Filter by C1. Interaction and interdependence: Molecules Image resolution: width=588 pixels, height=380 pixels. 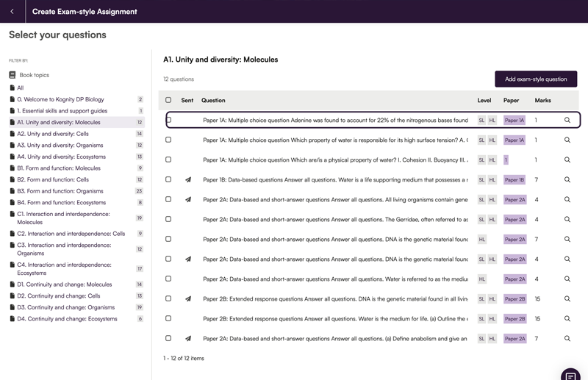(x=63, y=218)
